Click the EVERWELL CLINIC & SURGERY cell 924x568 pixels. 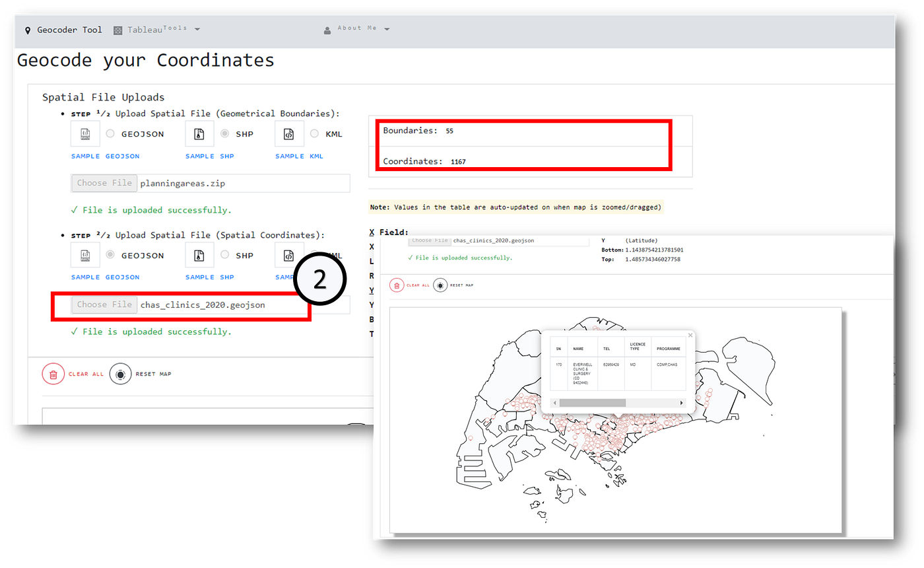tap(583, 373)
